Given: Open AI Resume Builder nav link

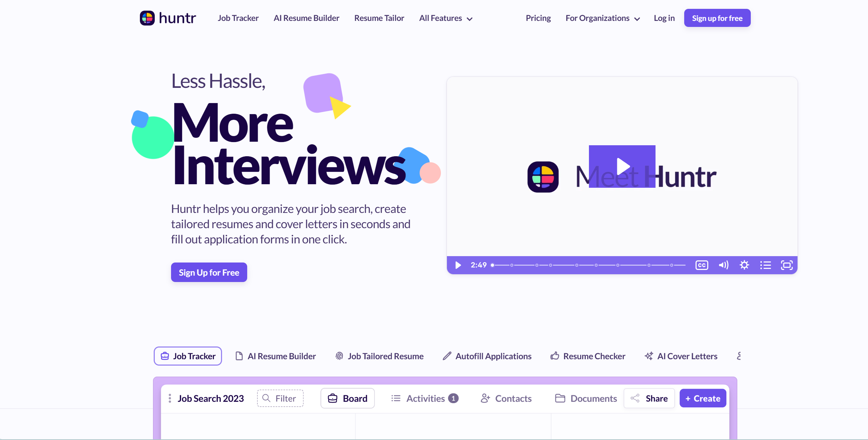Looking at the screenshot, I should [x=306, y=18].
